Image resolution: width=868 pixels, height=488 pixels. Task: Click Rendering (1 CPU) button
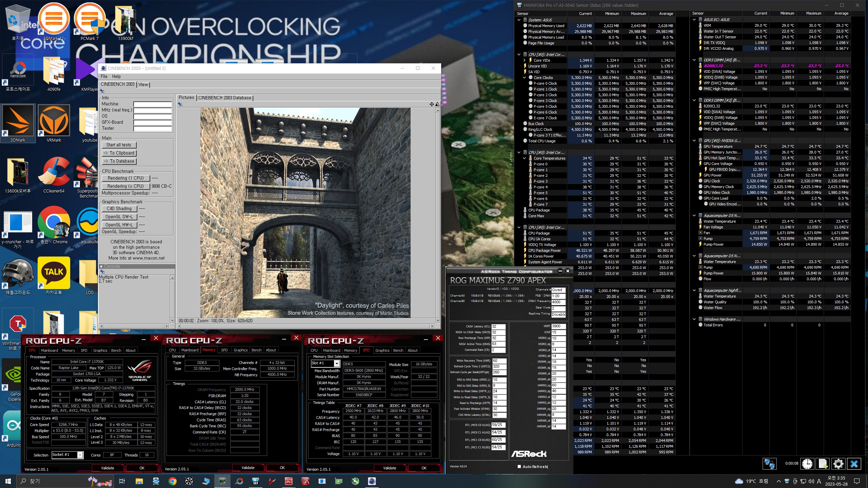[x=125, y=178]
